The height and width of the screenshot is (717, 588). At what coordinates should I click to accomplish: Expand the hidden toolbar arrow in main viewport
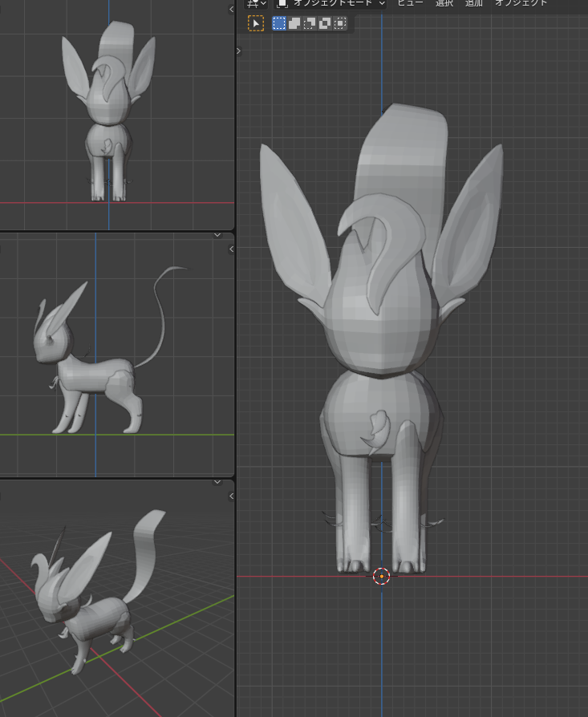tap(238, 51)
